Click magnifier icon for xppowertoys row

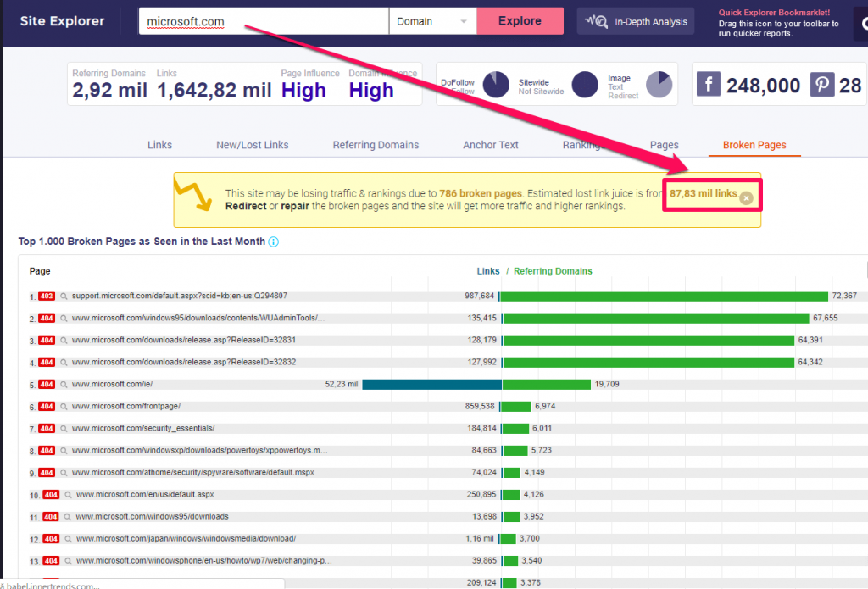click(64, 451)
